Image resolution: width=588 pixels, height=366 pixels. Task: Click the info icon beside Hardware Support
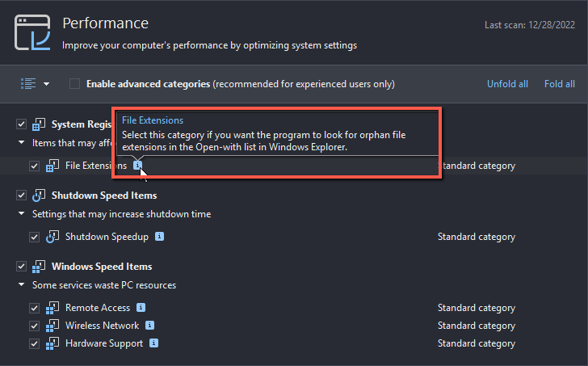pos(153,343)
